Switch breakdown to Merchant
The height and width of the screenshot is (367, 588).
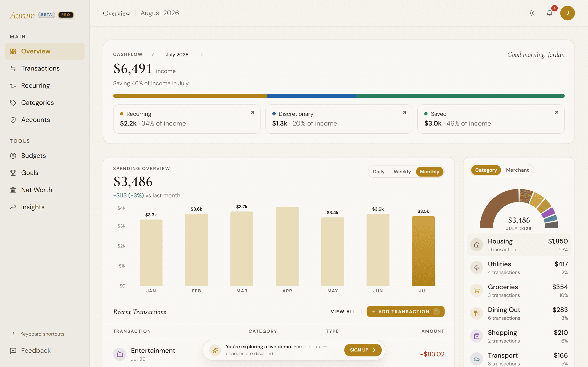(517, 170)
